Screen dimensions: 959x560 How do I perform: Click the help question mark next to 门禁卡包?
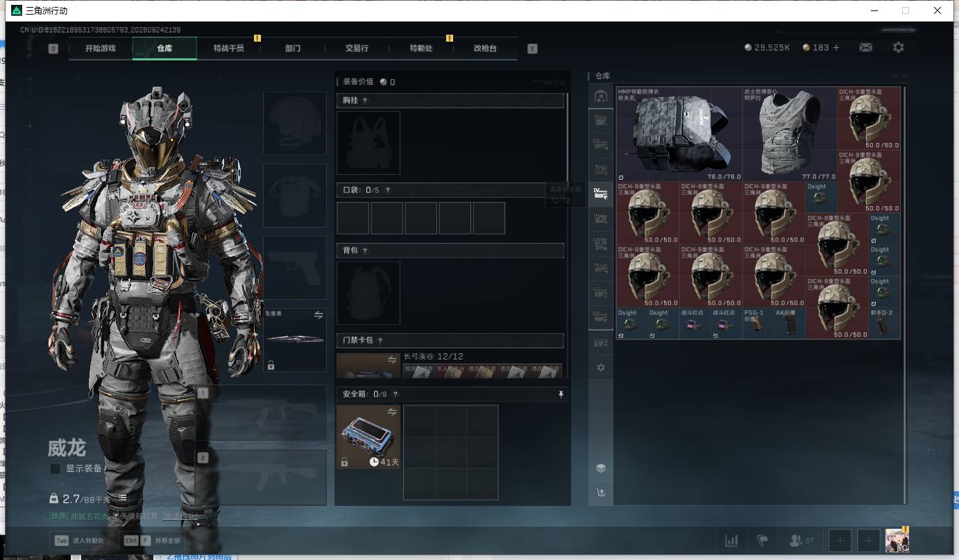click(x=380, y=340)
